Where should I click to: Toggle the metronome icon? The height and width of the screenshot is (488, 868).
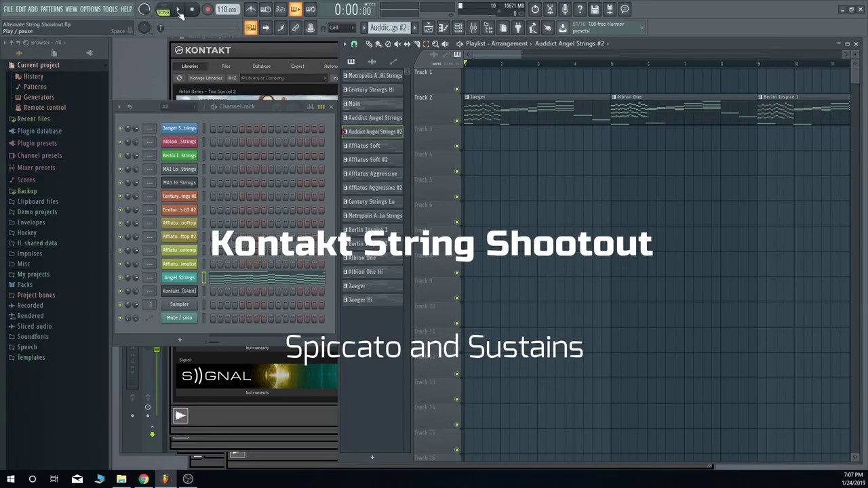point(251,9)
